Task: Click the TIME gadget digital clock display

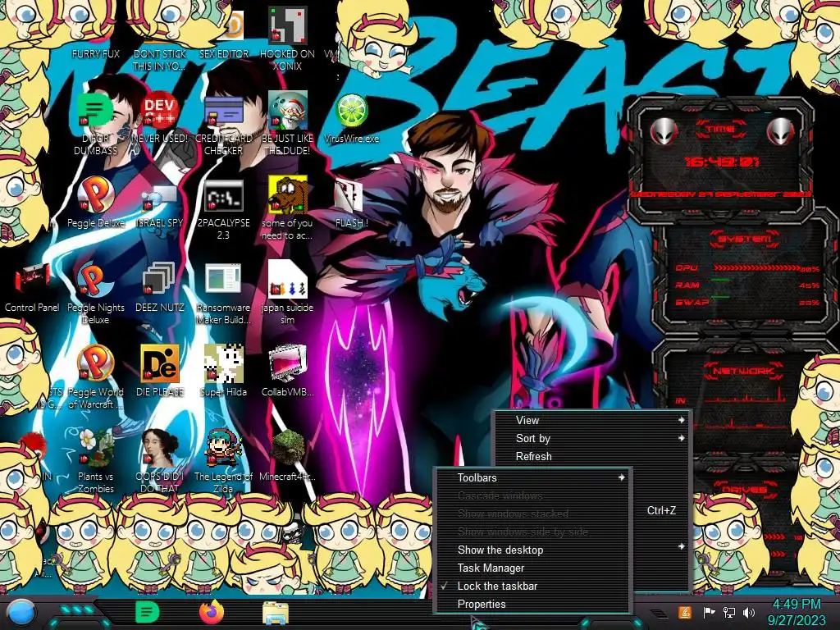Action: coord(722,162)
